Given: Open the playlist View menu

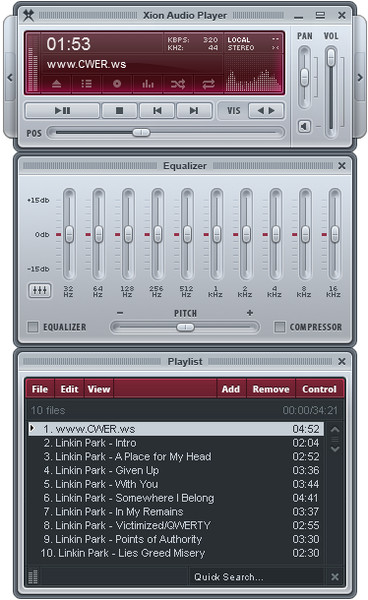Looking at the screenshot, I should (99, 389).
